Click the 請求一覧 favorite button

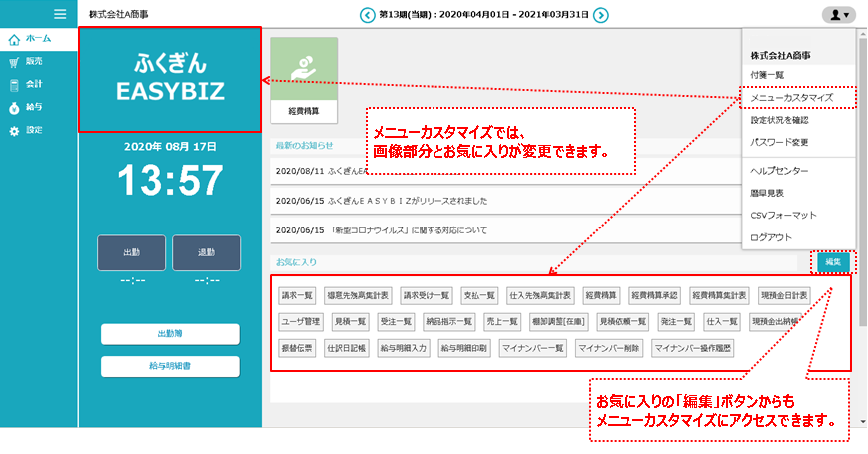pyautogui.click(x=297, y=295)
